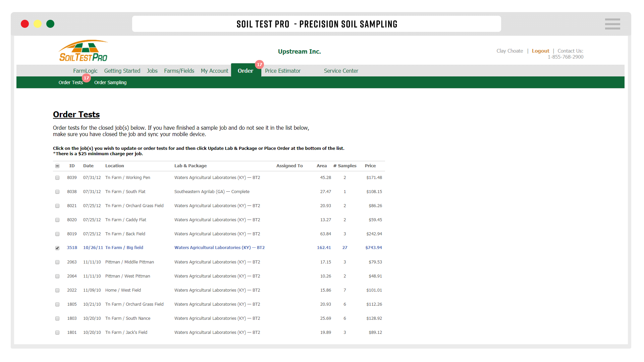
Task: Tick the checkbox for job 1805
Action: pos(57,304)
